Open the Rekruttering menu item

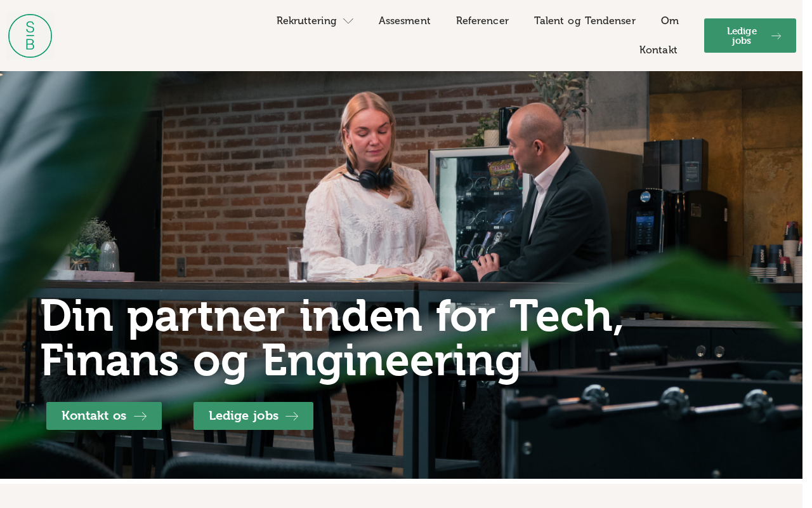pyautogui.click(x=306, y=21)
